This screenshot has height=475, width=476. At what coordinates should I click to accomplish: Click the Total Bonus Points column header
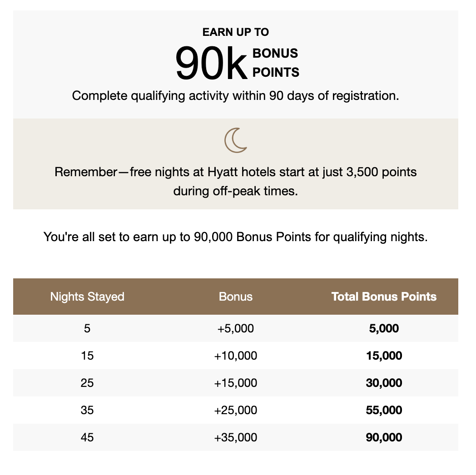384,297
